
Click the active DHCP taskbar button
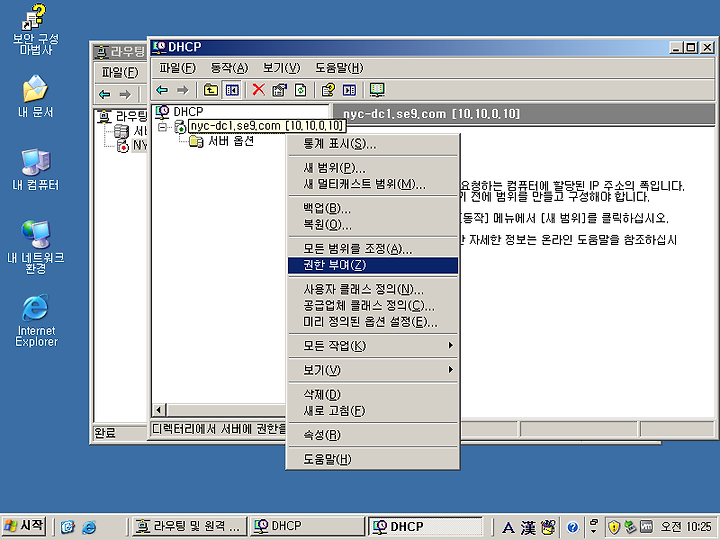(426, 526)
